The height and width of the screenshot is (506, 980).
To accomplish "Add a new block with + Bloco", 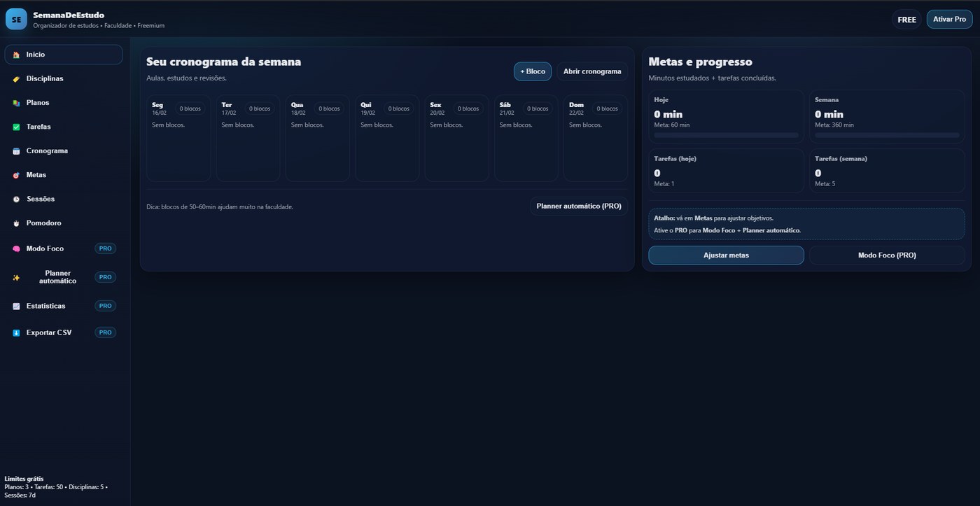I will click(533, 71).
